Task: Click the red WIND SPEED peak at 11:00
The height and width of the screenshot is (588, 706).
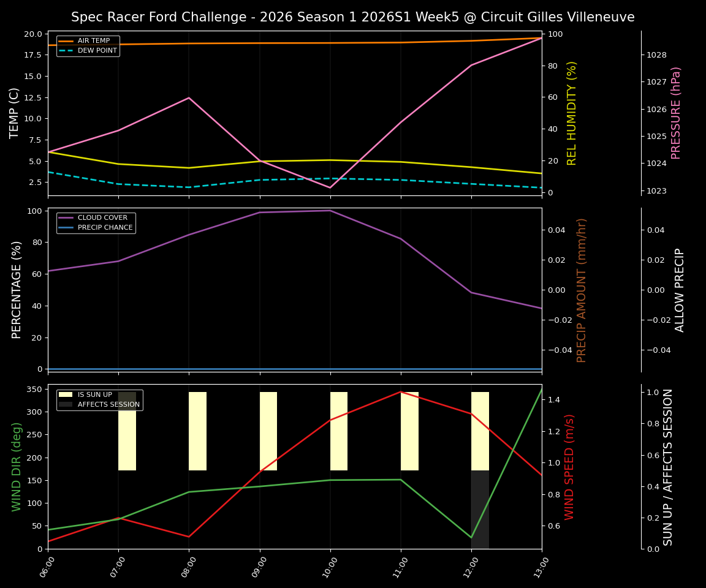Action: [401, 393]
